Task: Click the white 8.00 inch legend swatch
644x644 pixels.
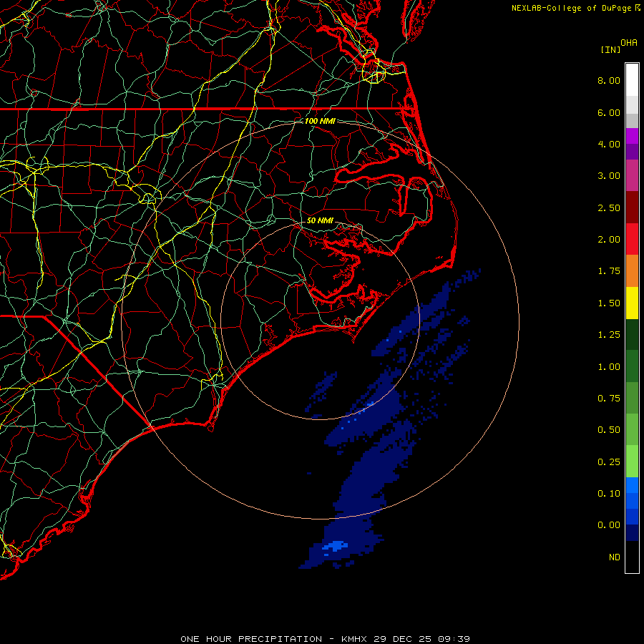Action: pos(632,80)
